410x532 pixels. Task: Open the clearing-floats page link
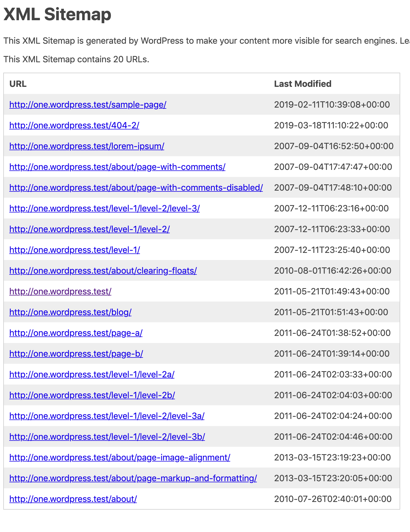(103, 271)
